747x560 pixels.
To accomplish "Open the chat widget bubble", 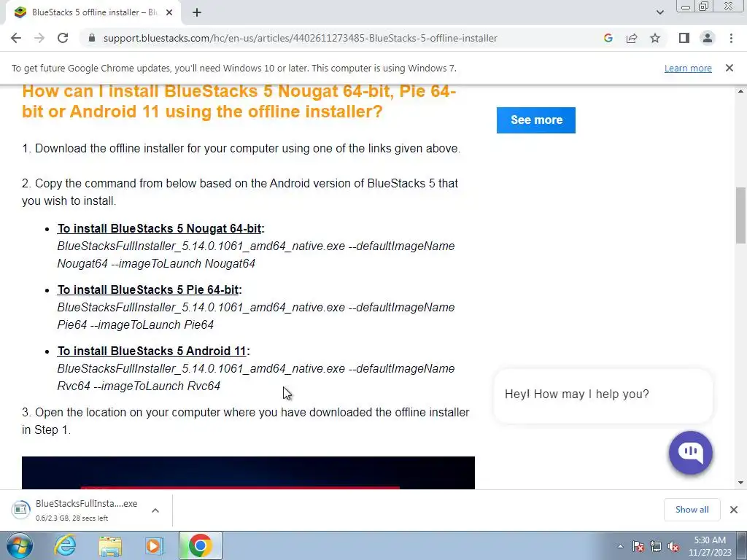I will 690,452.
